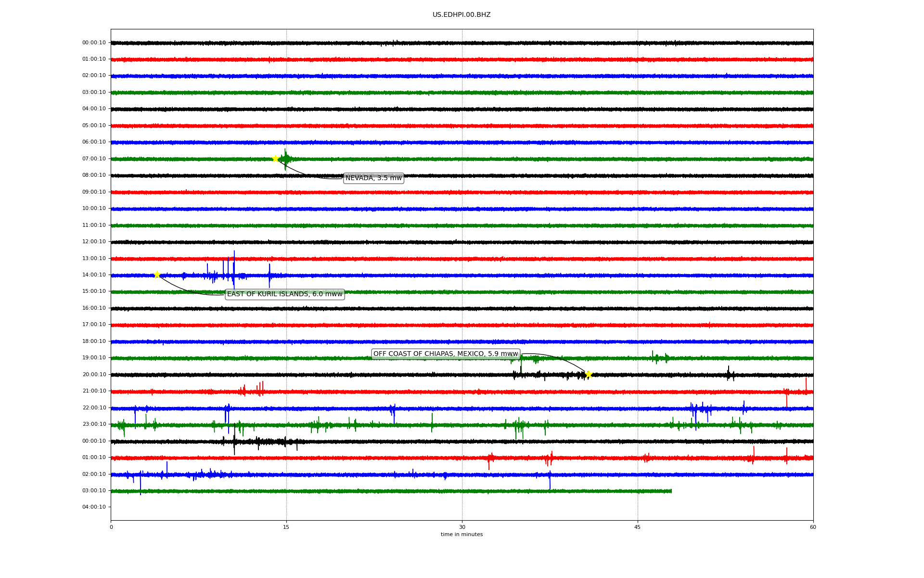Click the Nevada event waveform burst on green trace

(x=286, y=159)
